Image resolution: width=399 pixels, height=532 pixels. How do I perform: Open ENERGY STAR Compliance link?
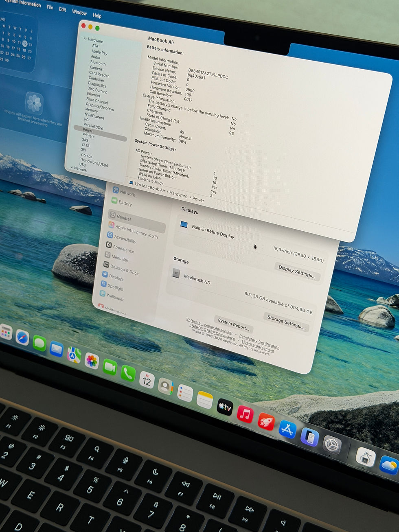tap(212, 332)
